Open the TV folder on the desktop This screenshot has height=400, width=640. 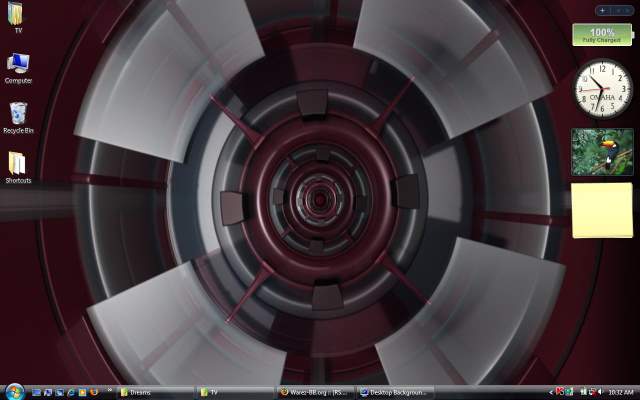[16, 16]
